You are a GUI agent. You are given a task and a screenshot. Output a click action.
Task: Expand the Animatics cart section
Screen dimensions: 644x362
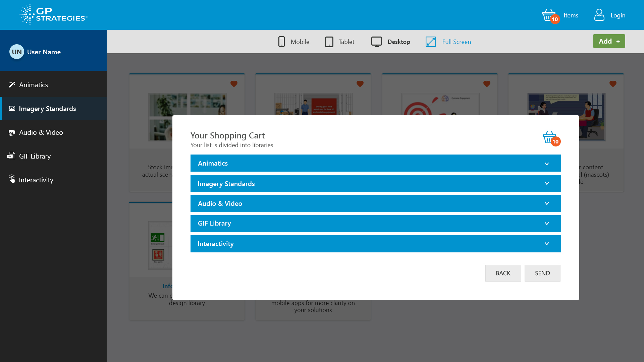(376, 163)
